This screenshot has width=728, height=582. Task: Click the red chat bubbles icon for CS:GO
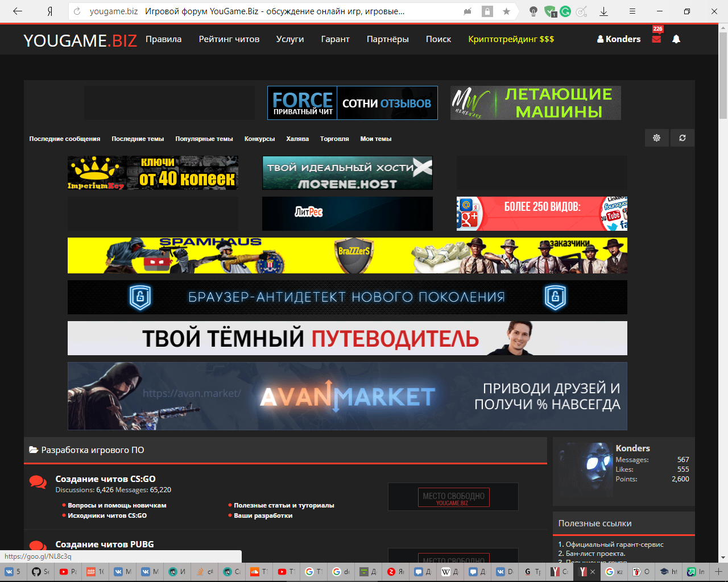(38, 482)
